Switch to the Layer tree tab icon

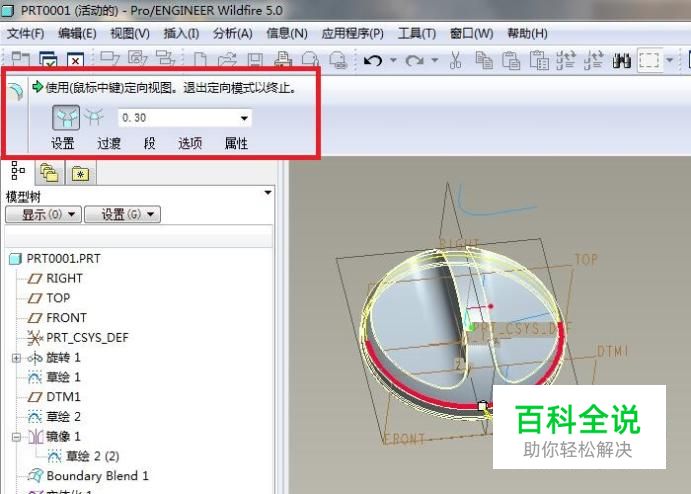click(x=49, y=173)
